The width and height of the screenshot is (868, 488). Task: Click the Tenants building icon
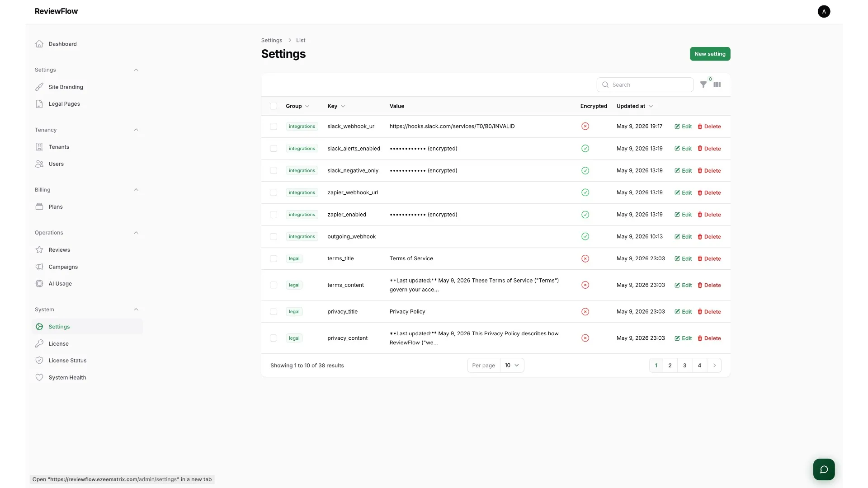pyautogui.click(x=39, y=147)
